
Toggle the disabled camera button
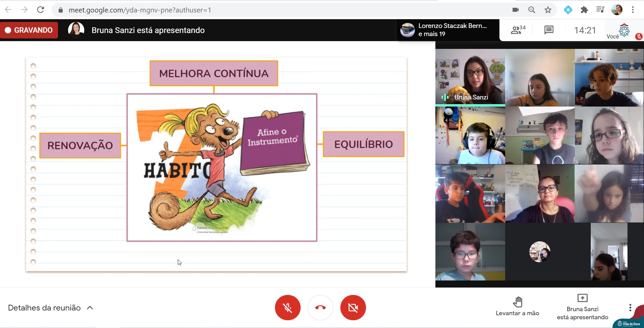coord(353,307)
